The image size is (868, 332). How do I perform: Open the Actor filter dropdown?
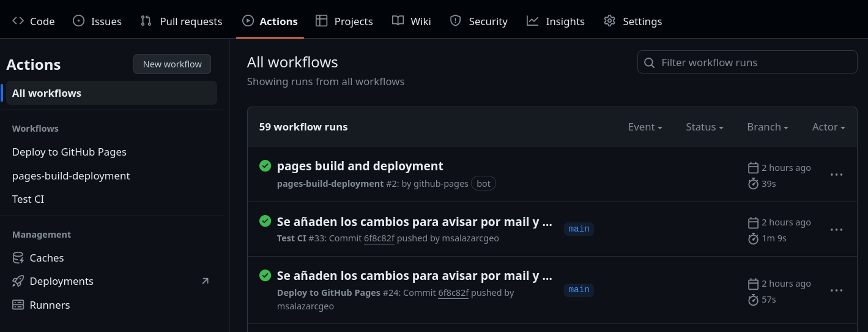tap(828, 127)
